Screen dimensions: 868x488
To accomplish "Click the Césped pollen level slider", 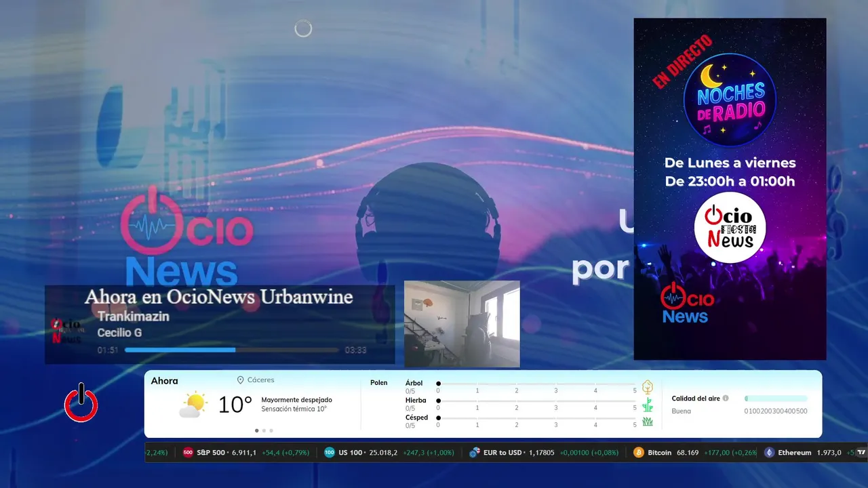I will tap(537, 418).
